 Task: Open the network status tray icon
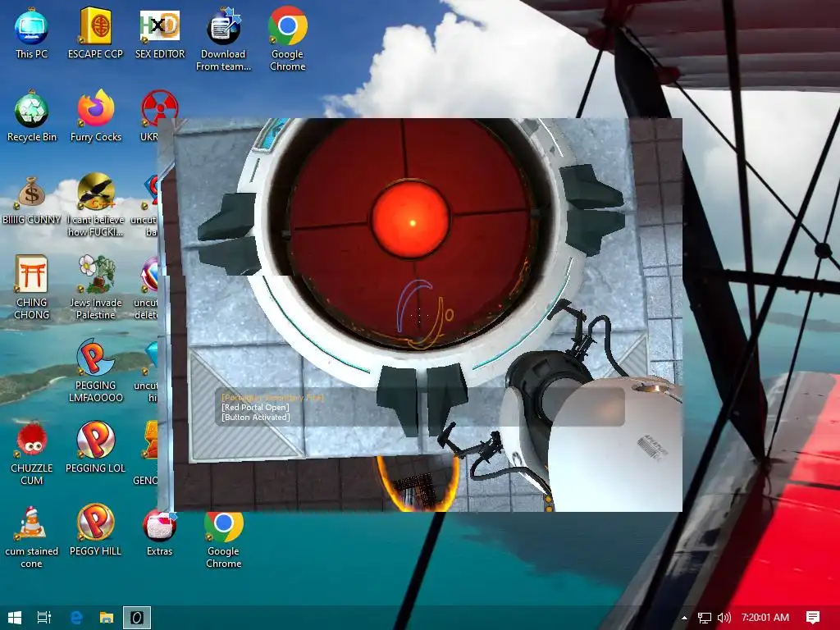coord(705,618)
